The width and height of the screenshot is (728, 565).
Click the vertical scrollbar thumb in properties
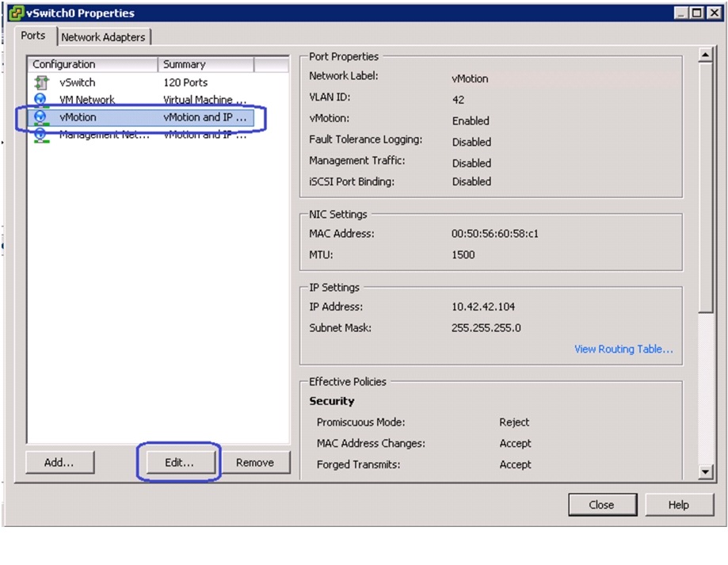coord(705,188)
